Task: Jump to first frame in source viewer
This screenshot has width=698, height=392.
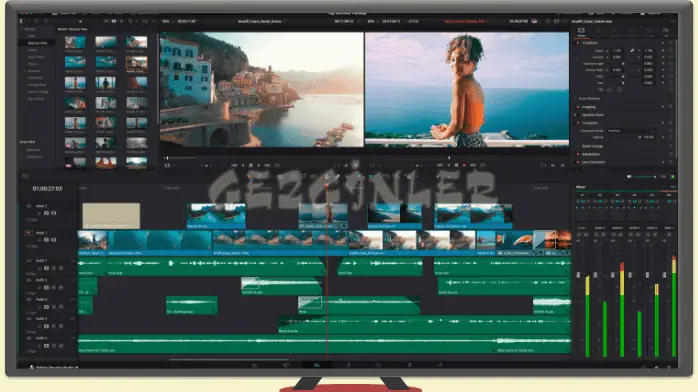Action: click(x=234, y=165)
